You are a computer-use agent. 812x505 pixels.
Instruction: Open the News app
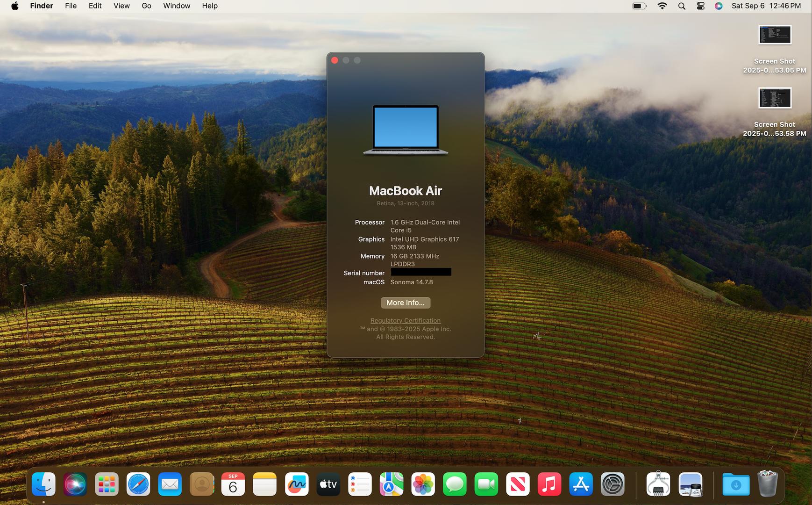[518, 484]
